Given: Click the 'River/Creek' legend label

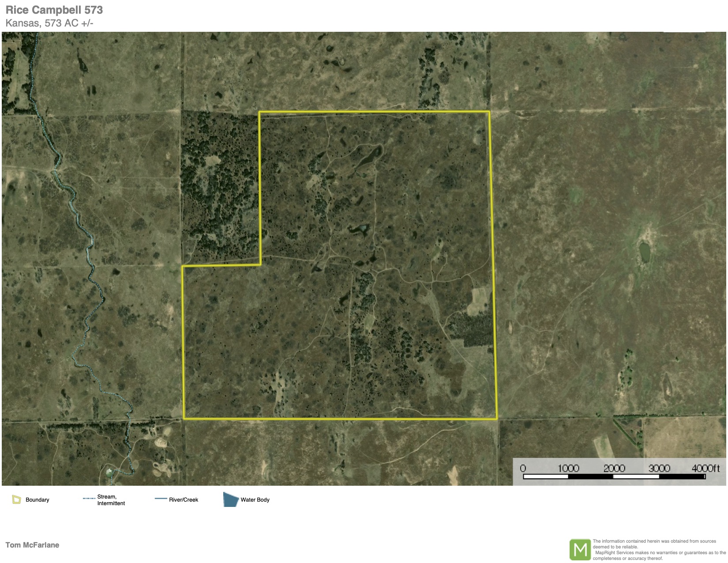Looking at the screenshot, I should click(x=184, y=500).
